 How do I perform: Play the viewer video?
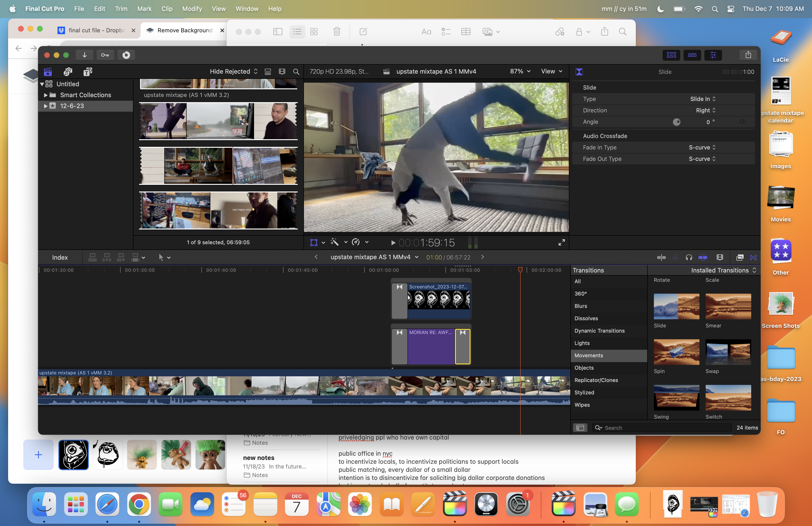(x=393, y=243)
